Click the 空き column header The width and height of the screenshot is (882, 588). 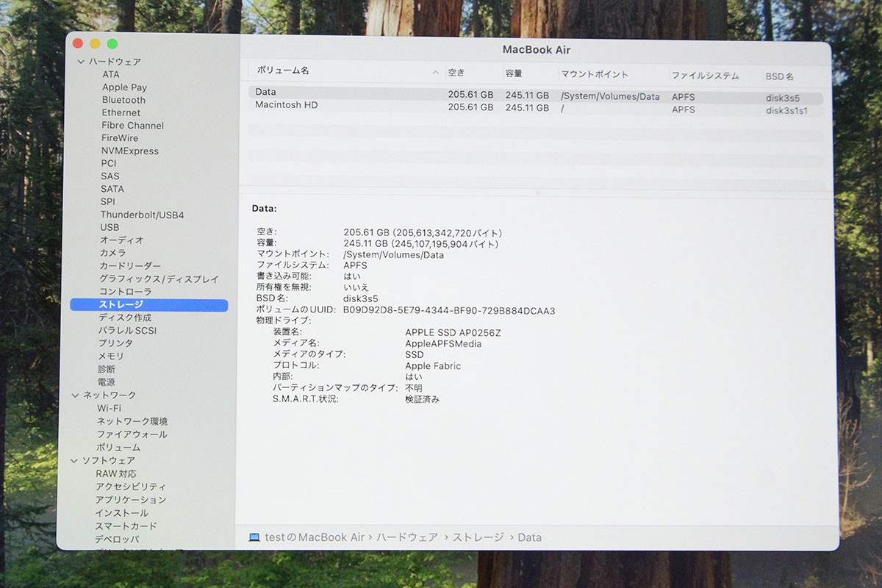pos(456,73)
